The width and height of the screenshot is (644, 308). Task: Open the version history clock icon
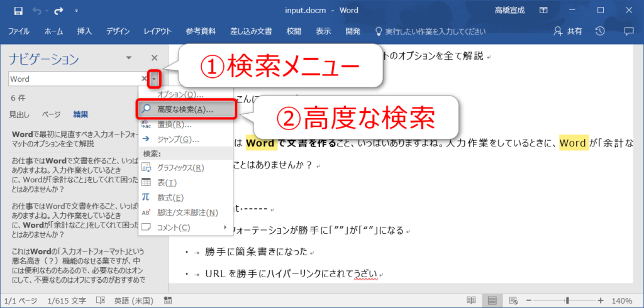pyautogui.click(x=600, y=31)
